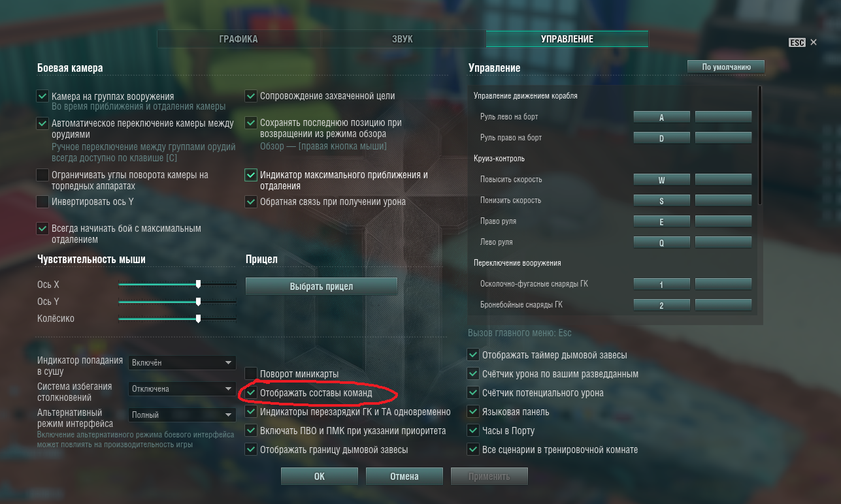Click empty secondary binding for Руль право на борт
This screenshot has width=841, height=504.
point(723,138)
